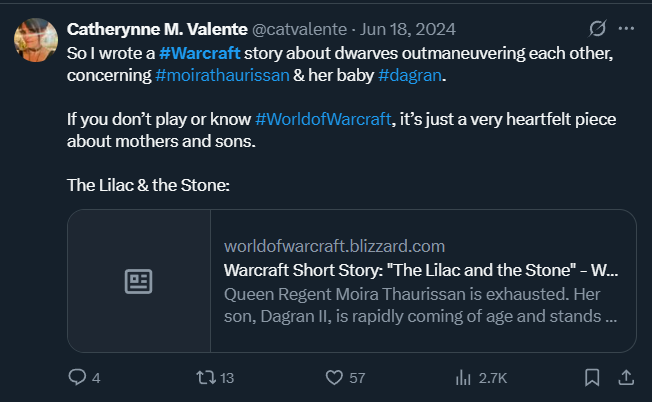Open Catherynne M. Valente's profile avatar
This screenshot has height=402, width=652.
[x=34, y=38]
